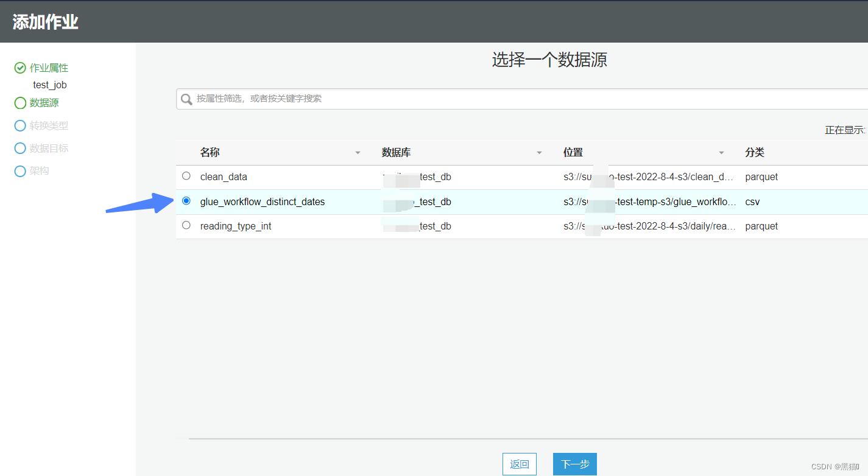Sort by the 位置 column arrow

pyautogui.click(x=722, y=153)
